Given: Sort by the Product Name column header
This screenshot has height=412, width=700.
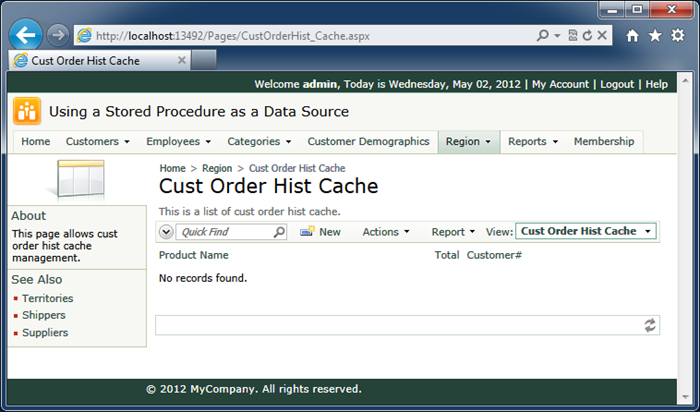Looking at the screenshot, I should (x=194, y=255).
